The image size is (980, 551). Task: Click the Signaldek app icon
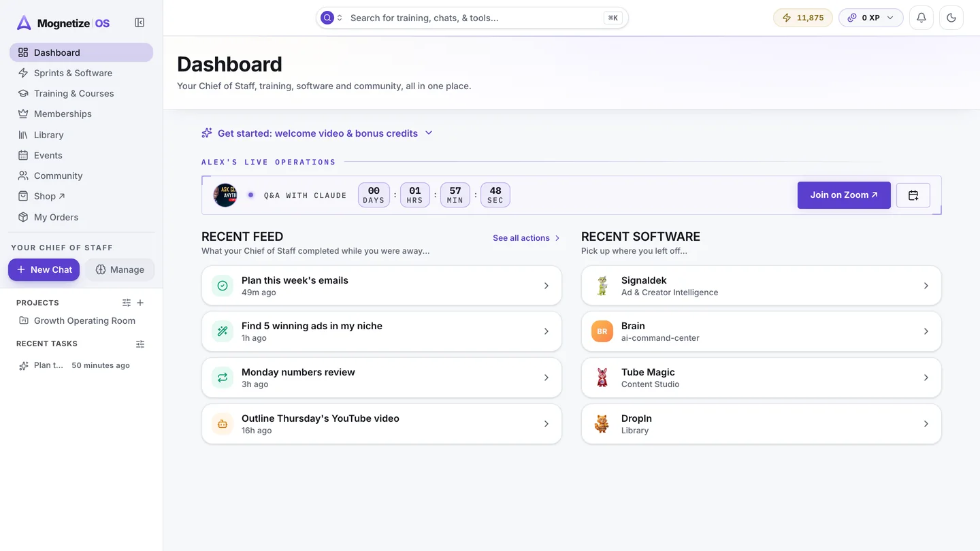(602, 286)
